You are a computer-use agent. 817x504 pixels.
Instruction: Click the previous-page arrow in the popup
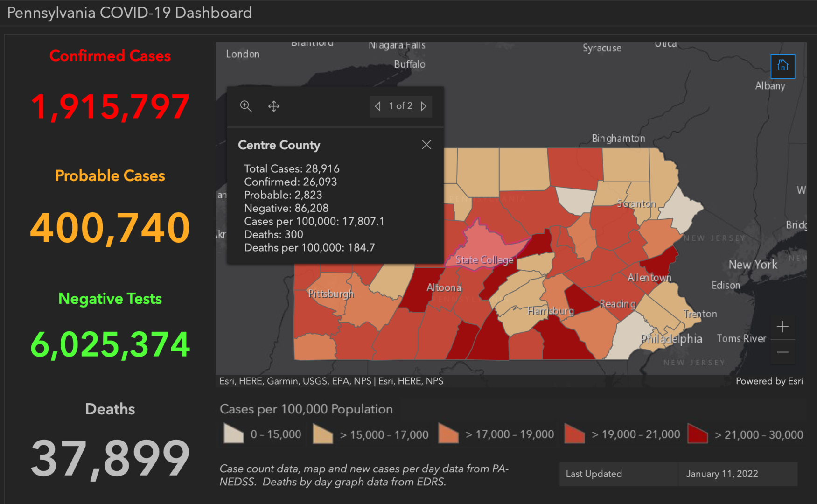(x=377, y=106)
